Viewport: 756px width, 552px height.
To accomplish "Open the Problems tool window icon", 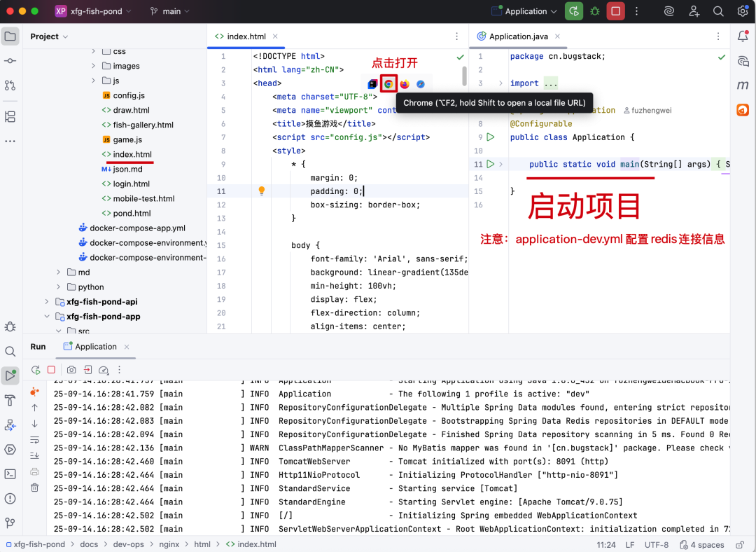I will 10,499.
